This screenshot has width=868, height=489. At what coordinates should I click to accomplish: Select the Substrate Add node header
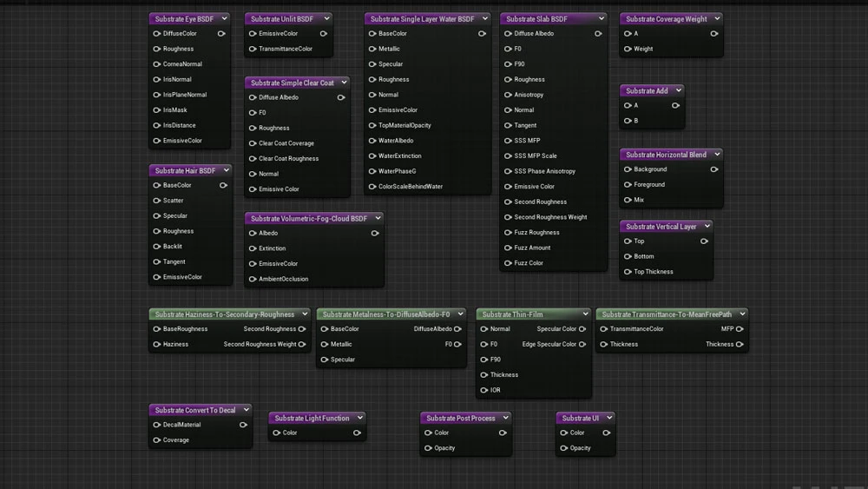647,90
